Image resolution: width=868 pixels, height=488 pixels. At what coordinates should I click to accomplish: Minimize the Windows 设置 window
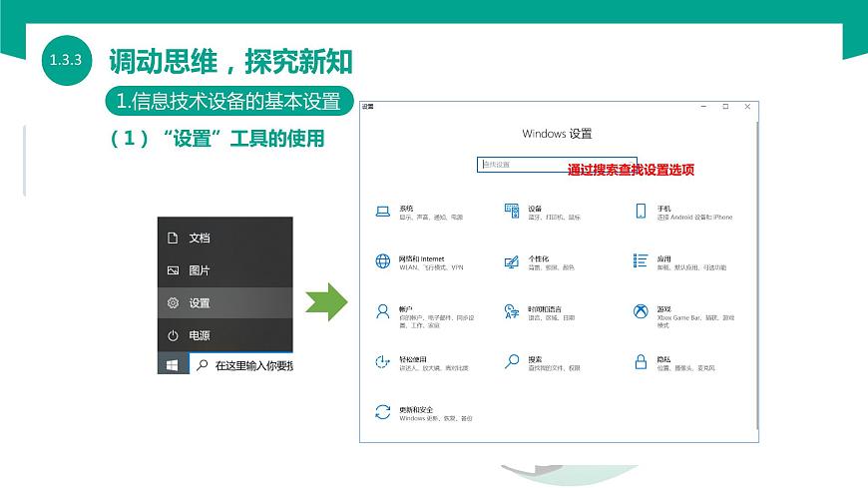[703, 107]
